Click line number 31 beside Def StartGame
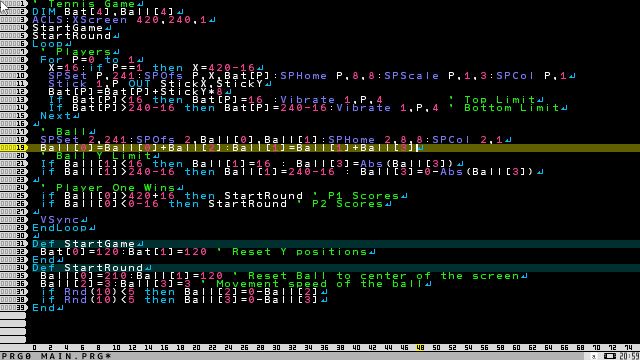Screen dimensions: 640x360 point(13,244)
